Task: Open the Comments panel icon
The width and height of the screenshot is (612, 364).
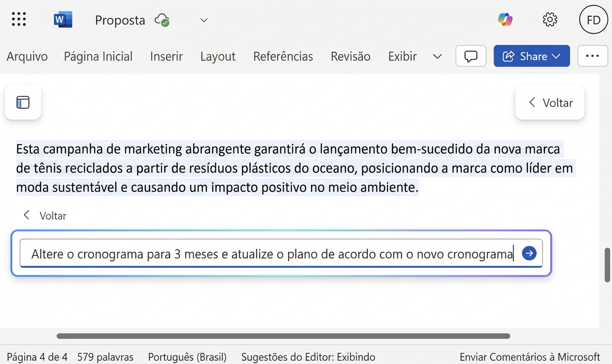Action: pos(470,56)
